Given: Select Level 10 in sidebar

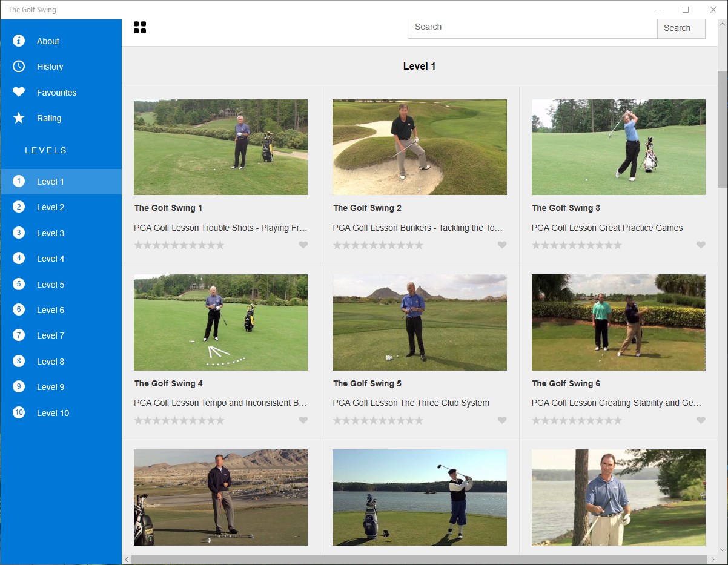Looking at the screenshot, I should tap(61, 413).
